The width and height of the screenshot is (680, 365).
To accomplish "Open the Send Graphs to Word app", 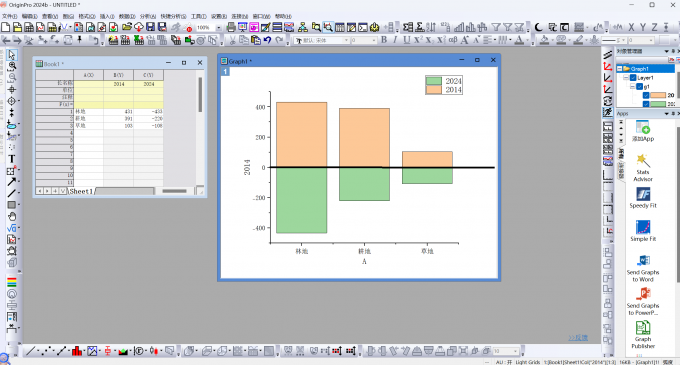I will [643, 268].
